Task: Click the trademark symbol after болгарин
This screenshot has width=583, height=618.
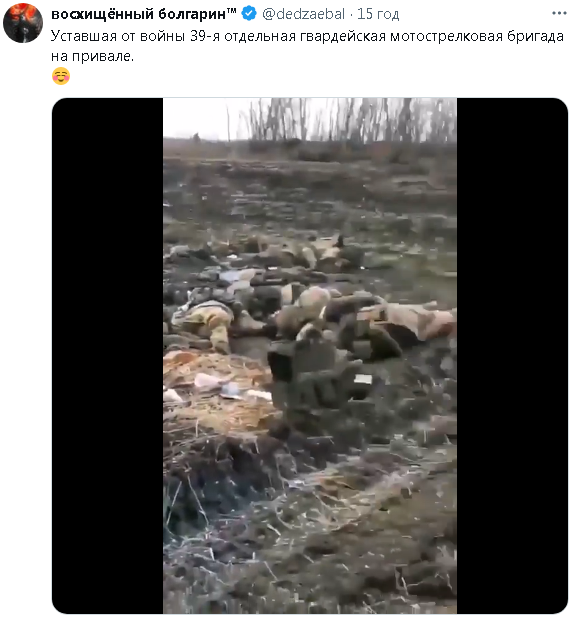Action: (x=231, y=11)
